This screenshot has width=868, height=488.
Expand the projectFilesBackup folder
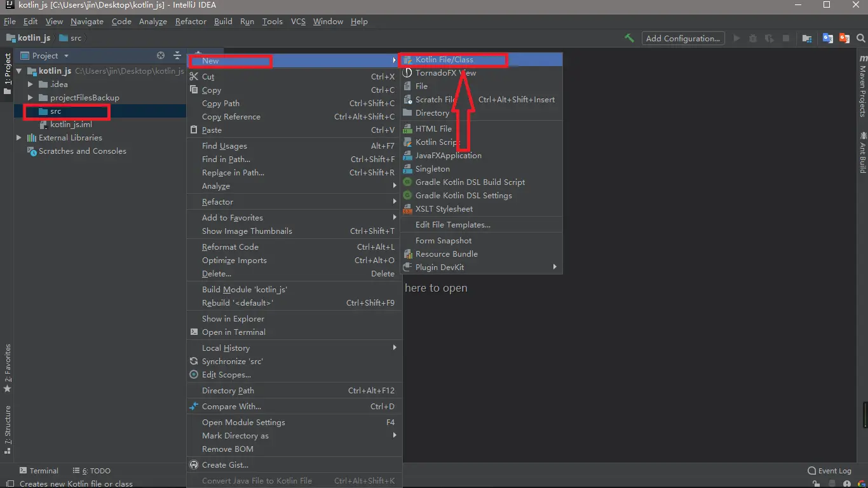[x=30, y=98]
